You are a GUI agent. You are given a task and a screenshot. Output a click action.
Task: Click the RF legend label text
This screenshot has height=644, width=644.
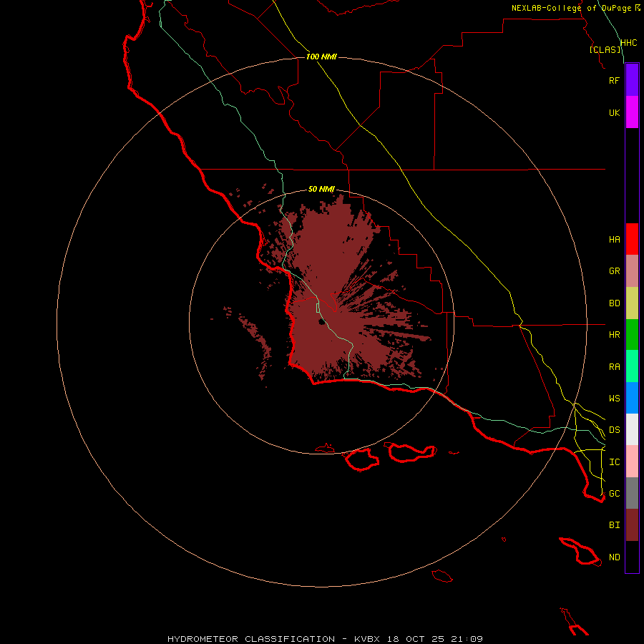coord(614,80)
